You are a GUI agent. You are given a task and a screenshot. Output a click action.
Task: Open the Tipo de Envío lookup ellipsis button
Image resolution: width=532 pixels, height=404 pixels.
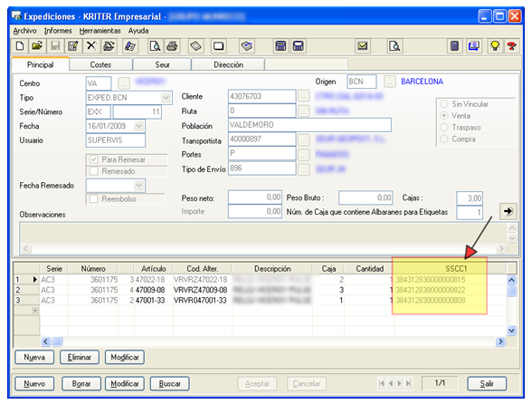[304, 169]
